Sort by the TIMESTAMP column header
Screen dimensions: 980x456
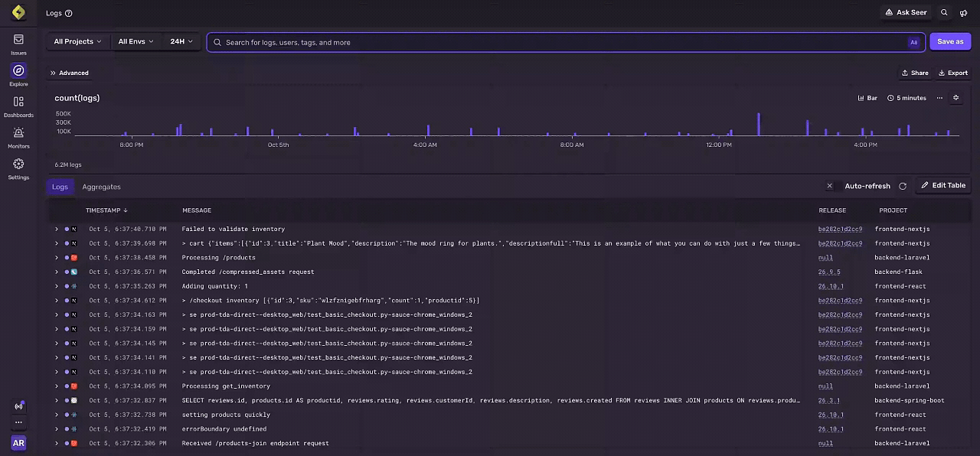[106, 210]
